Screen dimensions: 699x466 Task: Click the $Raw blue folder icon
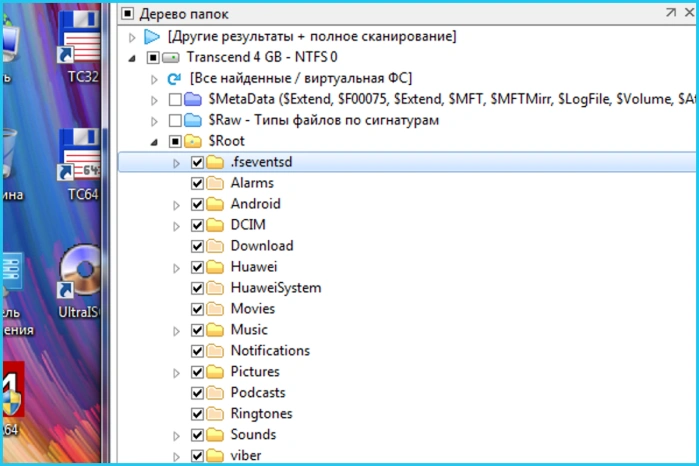coord(193,120)
